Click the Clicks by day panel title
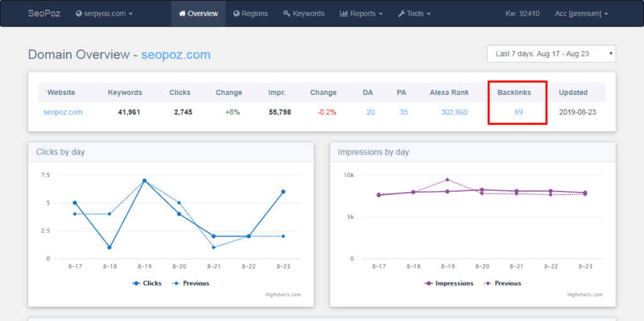This screenshot has width=644, height=321. tap(60, 152)
